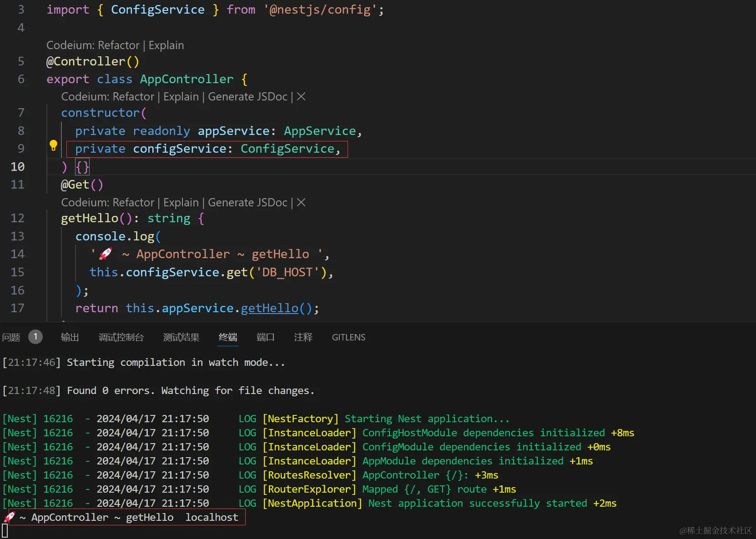Open the GITLENS panel tab
The height and width of the screenshot is (539, 756).
349,337
